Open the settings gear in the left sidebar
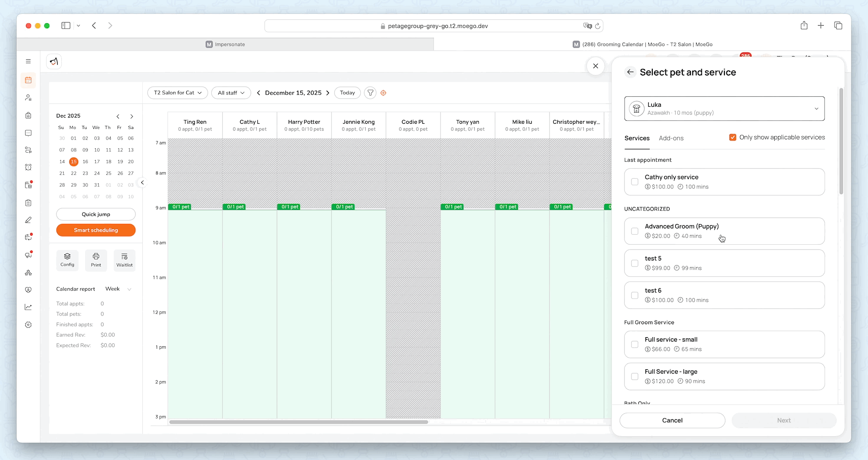Viewport: 868px width, 460px height. point(28,325)
